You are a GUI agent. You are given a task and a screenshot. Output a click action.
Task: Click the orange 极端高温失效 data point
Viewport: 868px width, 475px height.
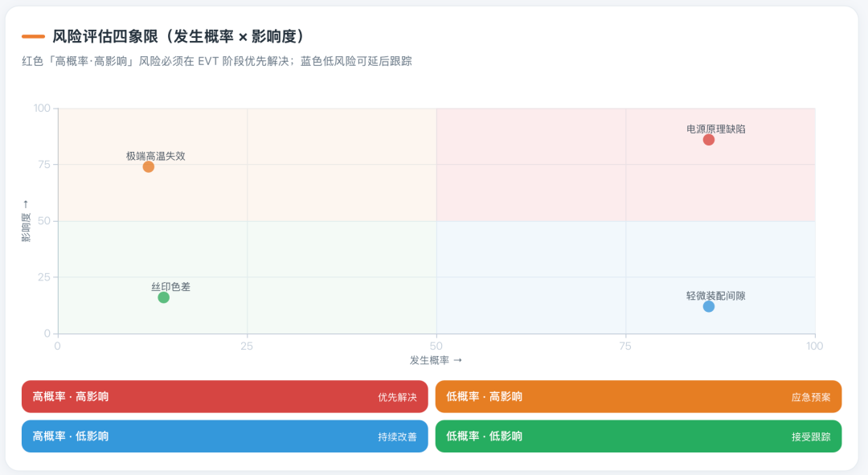pyautogui.click(x=149, y=166)
